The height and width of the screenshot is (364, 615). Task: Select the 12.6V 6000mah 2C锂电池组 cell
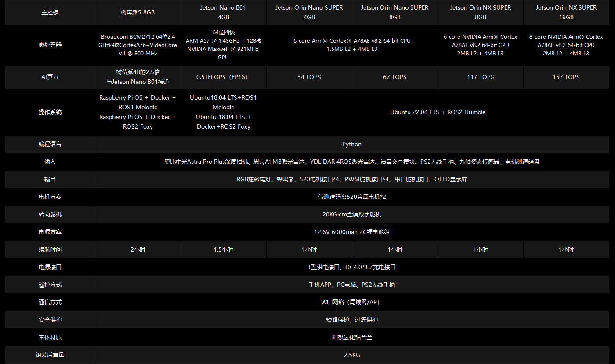(352, 232)
